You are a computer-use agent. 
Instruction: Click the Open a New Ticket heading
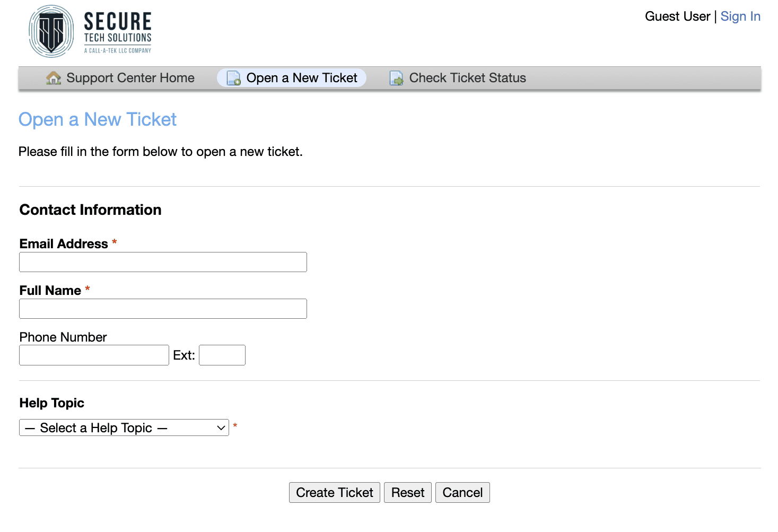point(98,119)
